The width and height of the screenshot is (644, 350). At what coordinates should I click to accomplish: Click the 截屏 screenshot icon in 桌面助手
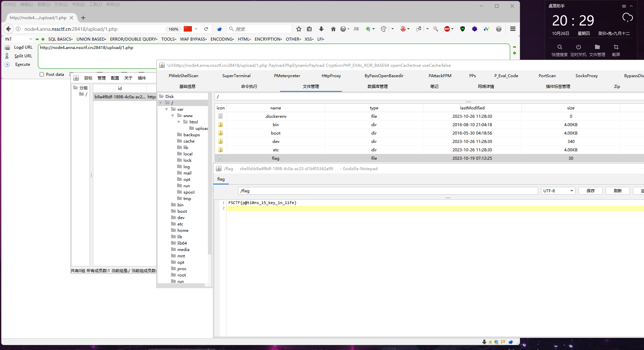pos(616,50)
